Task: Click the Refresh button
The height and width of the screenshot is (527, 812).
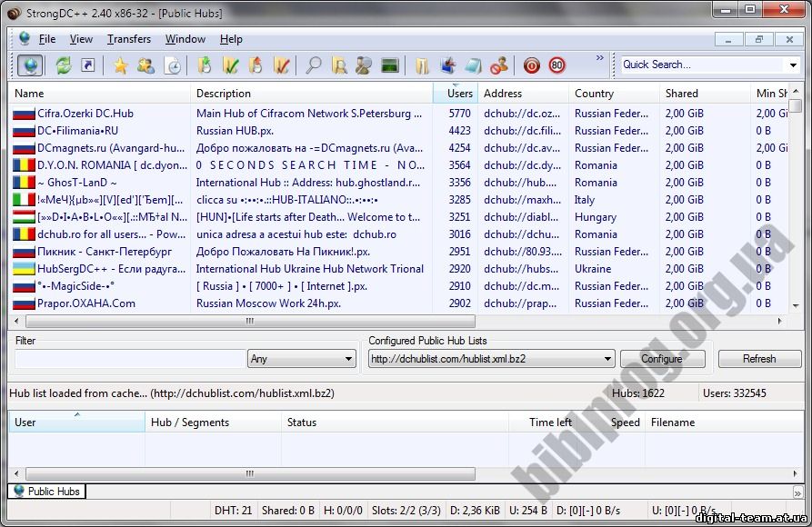Action: tap(759, 359)
